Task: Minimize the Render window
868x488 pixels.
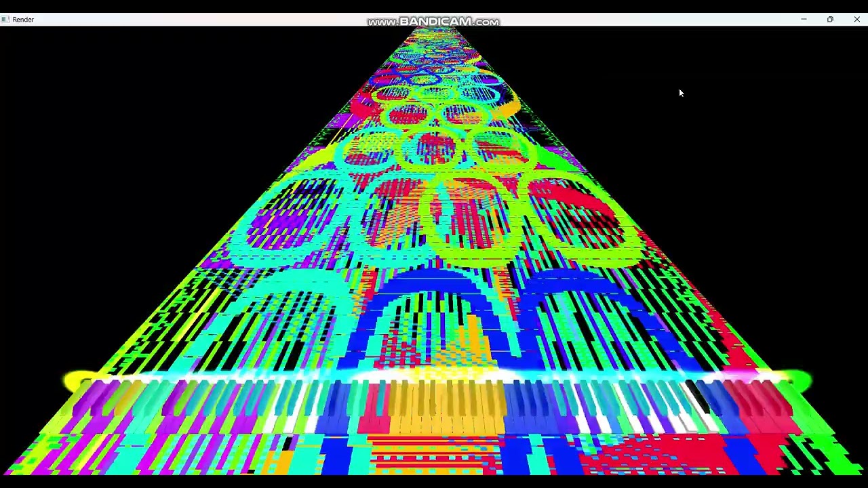Action: pos(804,20)
